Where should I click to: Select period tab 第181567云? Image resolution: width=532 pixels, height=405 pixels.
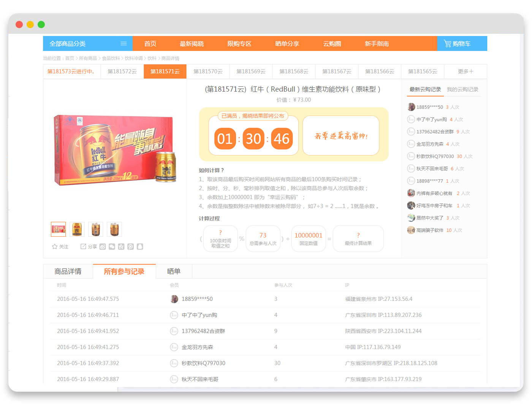(x=337, y=71)
